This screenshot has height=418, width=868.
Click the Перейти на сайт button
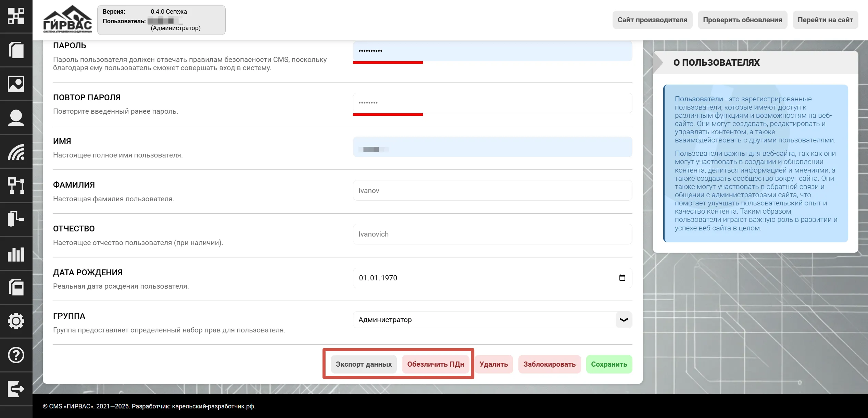pos(825,20)
